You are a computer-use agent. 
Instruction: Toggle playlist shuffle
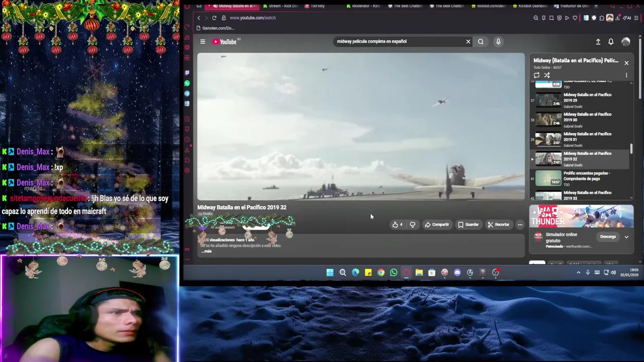click(x=547, y=75)
